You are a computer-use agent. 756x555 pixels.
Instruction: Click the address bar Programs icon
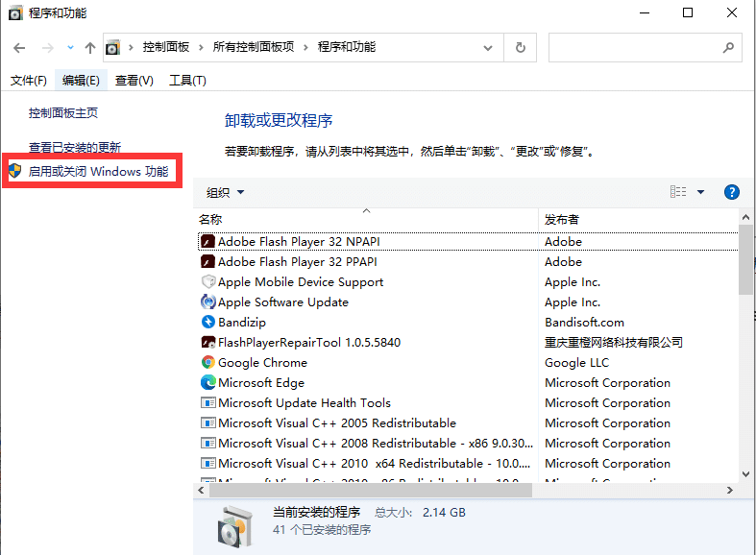pos(112,47)
